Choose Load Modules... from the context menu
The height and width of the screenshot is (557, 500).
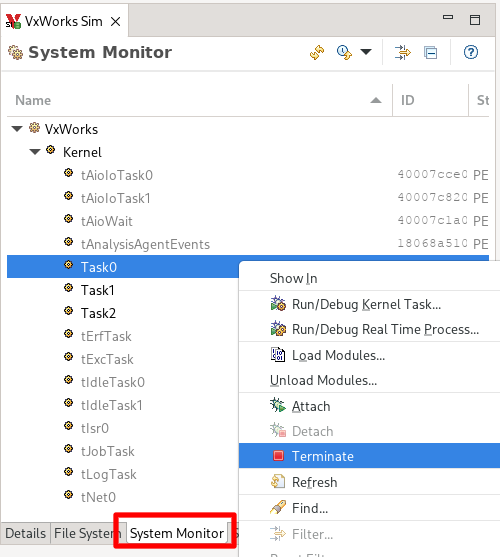tap(369, 355)
